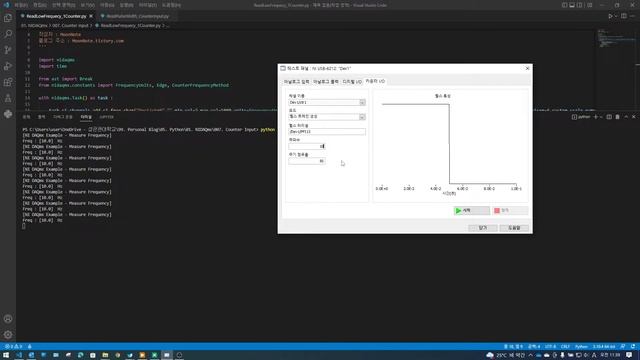The image size is (640, 360).
Task: Add a new terminal with the plus icon
Action: click(596, 117)
